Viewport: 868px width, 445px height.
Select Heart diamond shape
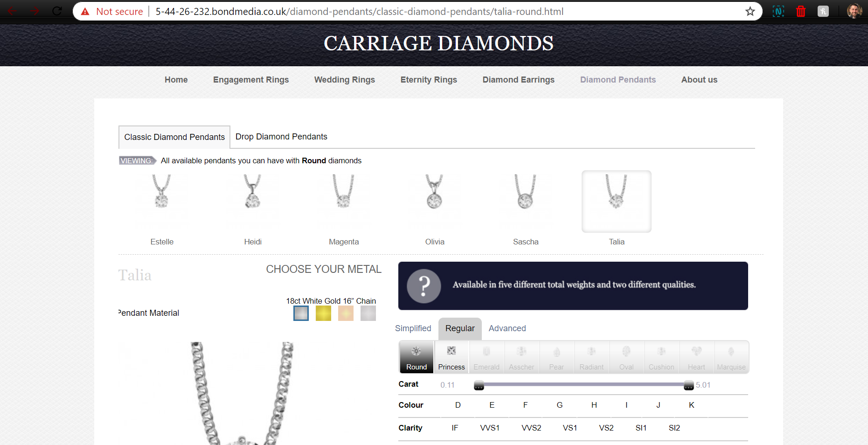click(x=696, y=357)
